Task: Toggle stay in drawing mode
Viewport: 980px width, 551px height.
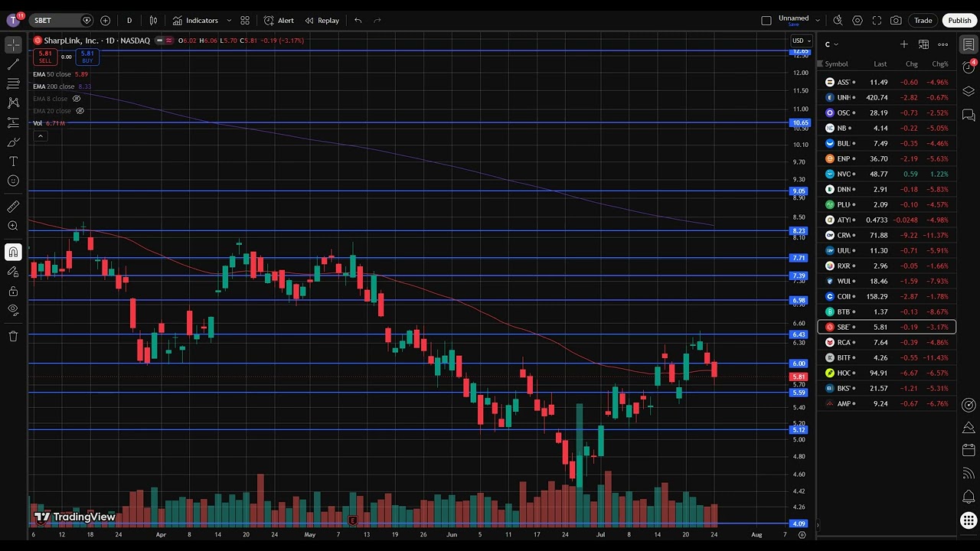Action: [x=13, y=271]
